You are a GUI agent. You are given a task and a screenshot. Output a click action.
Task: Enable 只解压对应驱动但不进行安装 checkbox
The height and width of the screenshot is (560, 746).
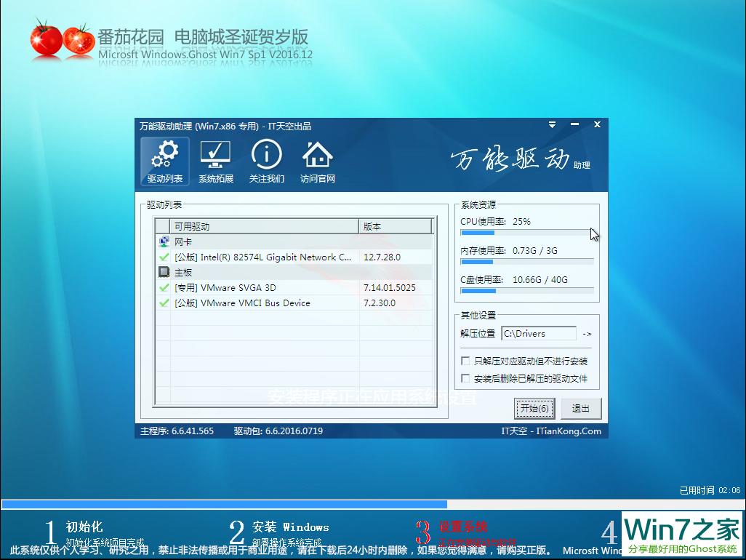coord(465,361)
